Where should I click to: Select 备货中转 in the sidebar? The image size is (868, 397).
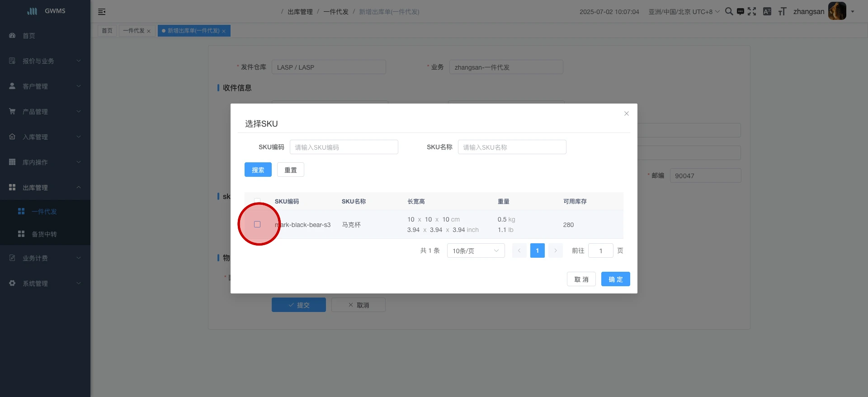click(x=44, y=234)
